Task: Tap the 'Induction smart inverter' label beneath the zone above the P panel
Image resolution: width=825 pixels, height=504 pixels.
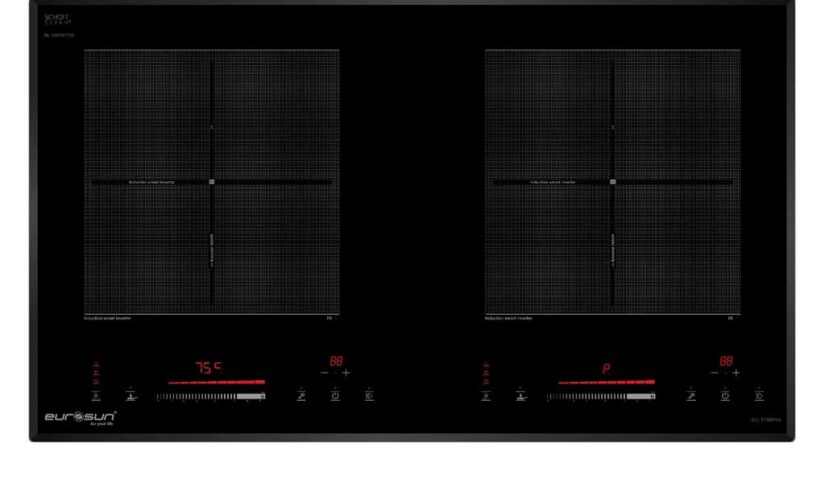Action: [509, 318]
